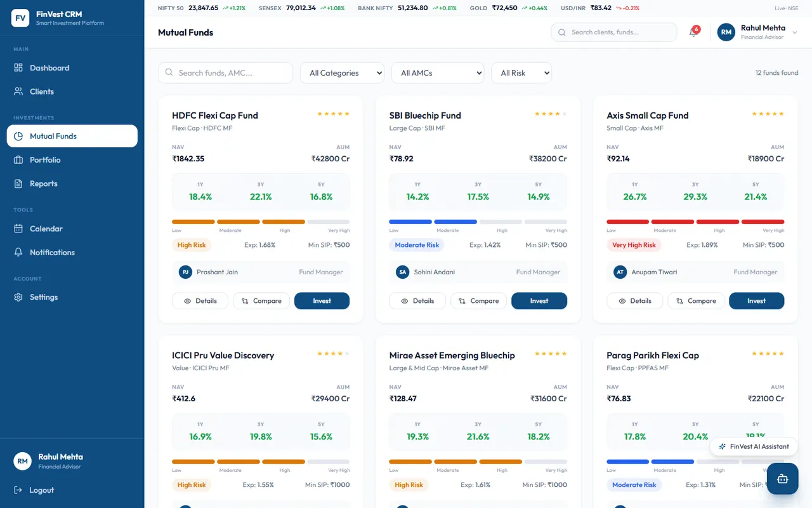Click High Risk badge on ICICI Pru card
This screenshot has height=508, width=812.
coord(192,485)
